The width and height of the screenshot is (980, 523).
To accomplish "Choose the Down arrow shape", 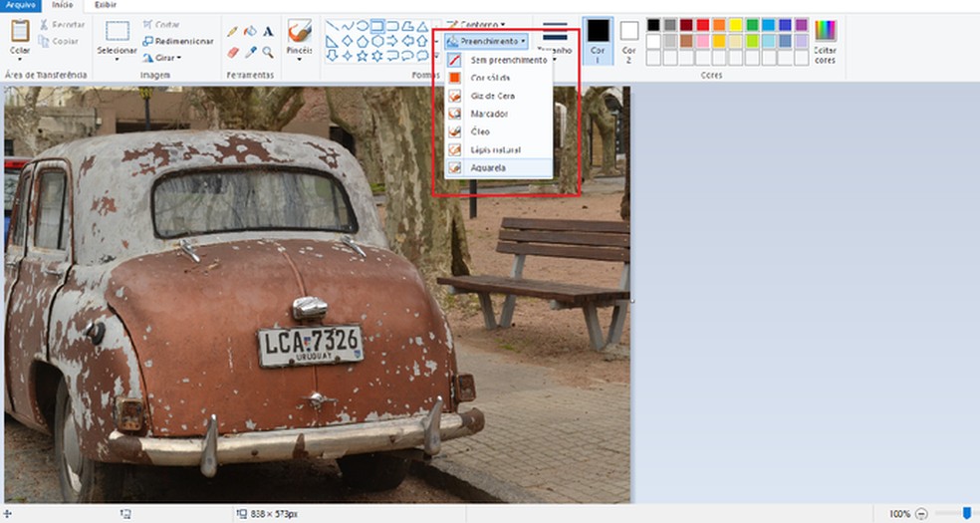I will [332, 56].
